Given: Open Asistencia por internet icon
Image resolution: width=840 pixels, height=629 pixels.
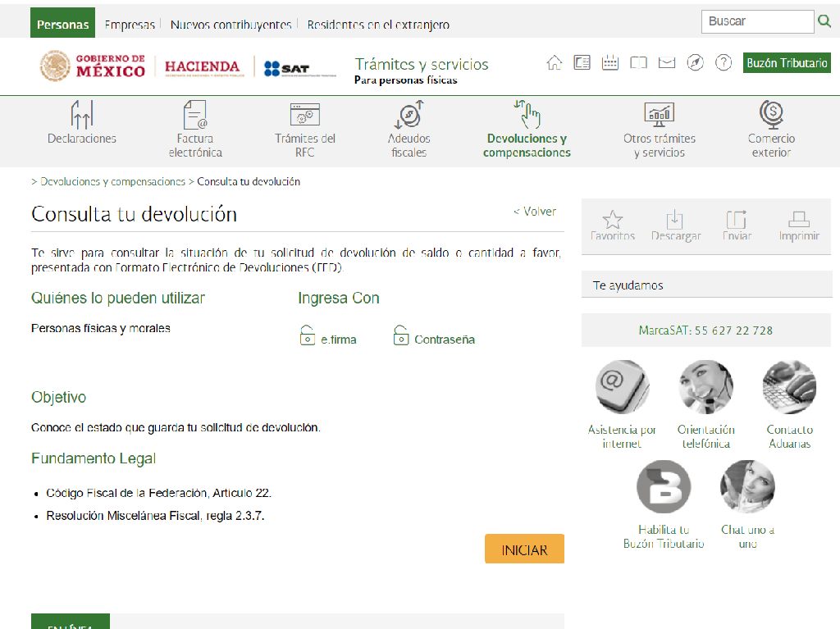Looking at the screenshot, I should coord(622,387).
